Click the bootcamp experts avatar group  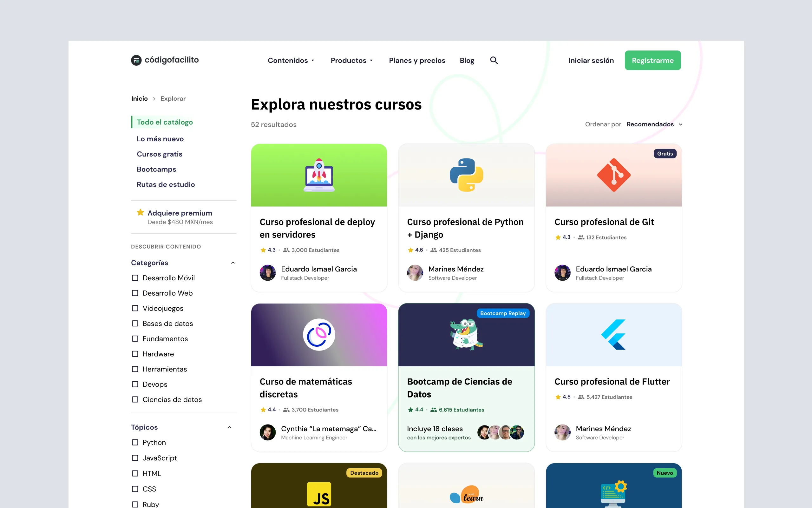pos(501,432)
